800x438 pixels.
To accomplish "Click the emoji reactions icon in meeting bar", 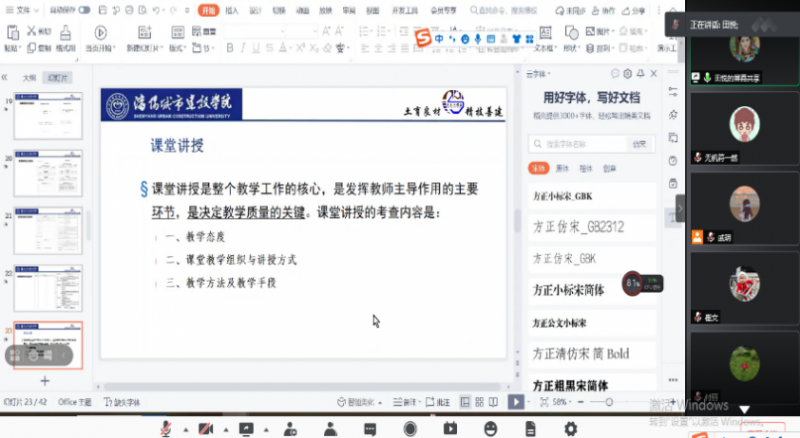I will (489, 428).
